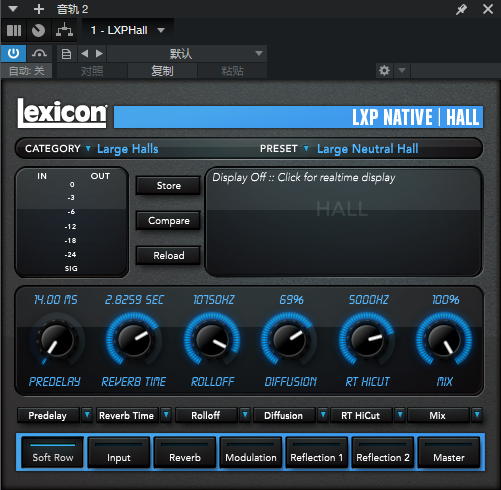This screenshot has height=490, width=501.
Task: Open the Mix parameter assignment arrow
Action: pyautogui.click(x=477, y=415)
